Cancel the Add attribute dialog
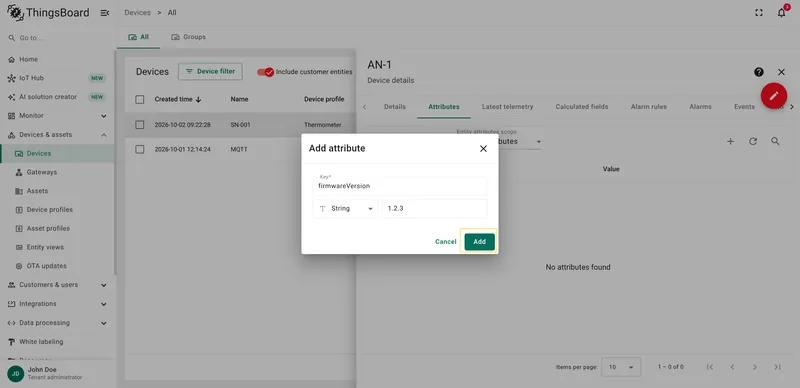The height and width of the screenshot is (388, 800). point(445,242)
